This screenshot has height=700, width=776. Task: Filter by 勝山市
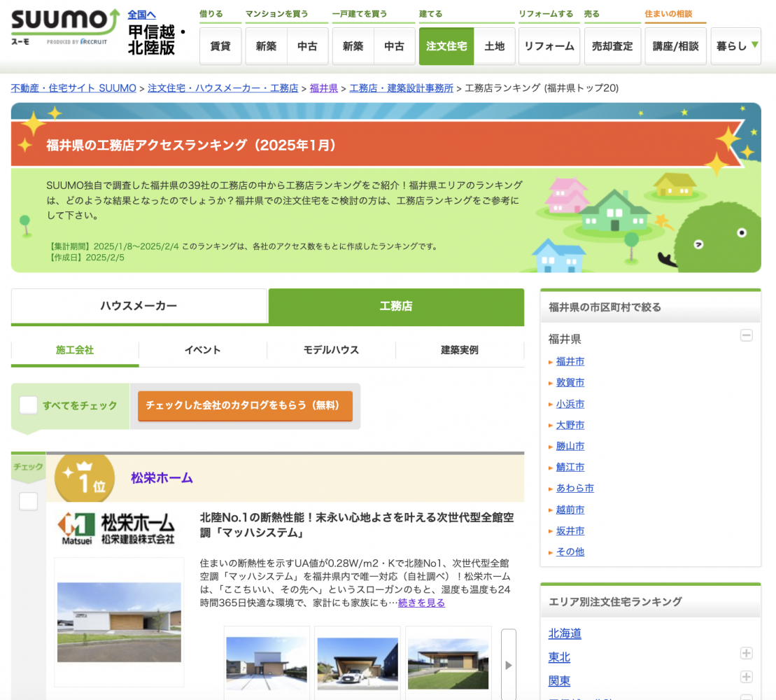click(570, 446)
